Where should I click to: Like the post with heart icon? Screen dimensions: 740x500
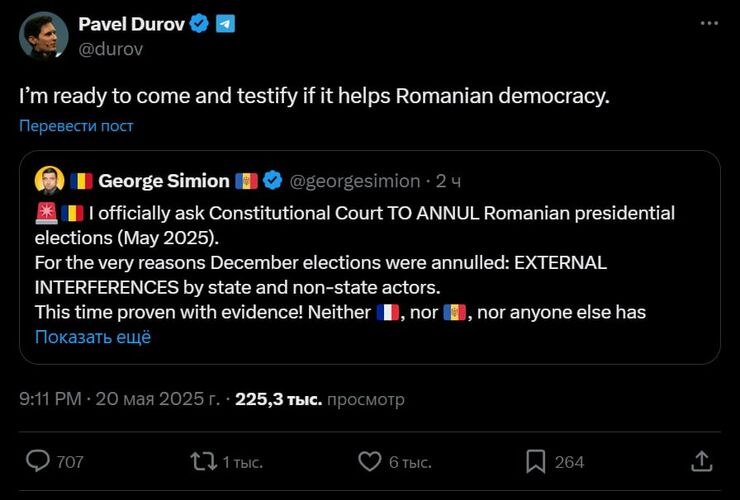pos(370,461)
